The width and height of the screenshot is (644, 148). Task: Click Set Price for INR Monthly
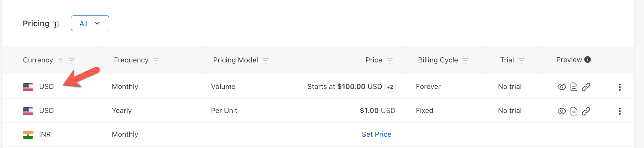(x=377, y=134)
